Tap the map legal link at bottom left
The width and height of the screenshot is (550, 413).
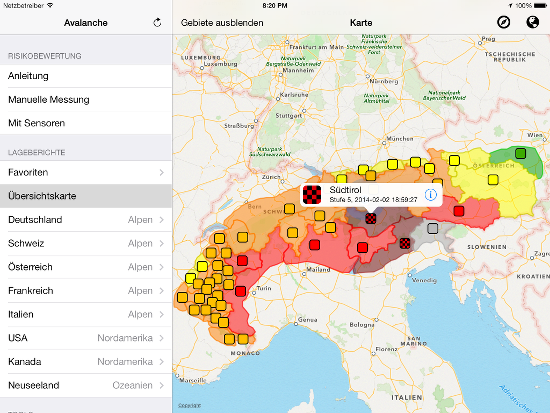pyautogui.click(x=189, y=406)
